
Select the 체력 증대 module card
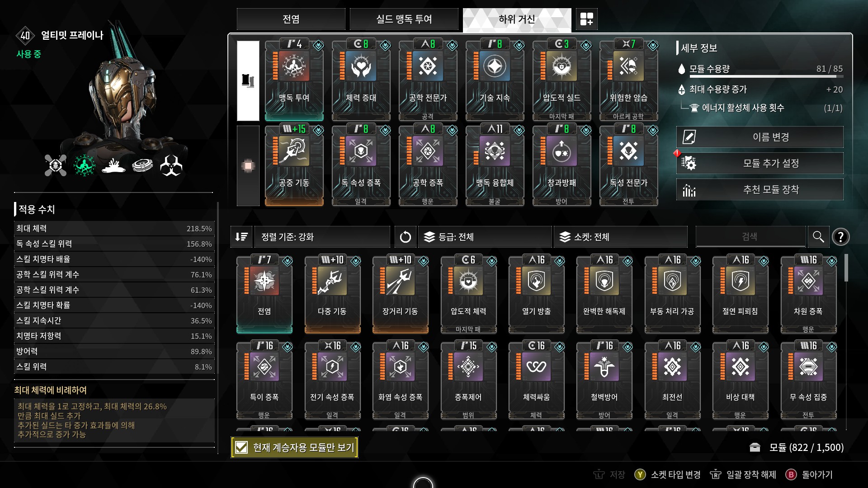pyautogui.click(x=361, y=80)
